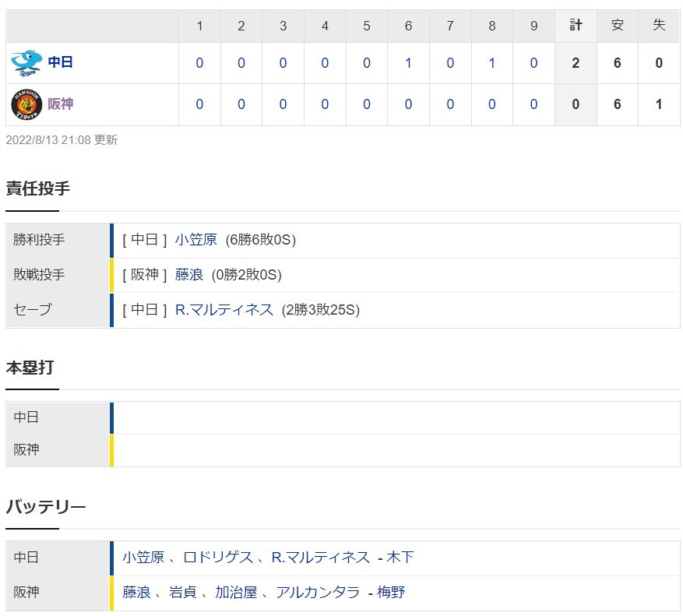This screenshot has width=683, height=616.
Task: Click 阪神 1st inning score of 0
Action: pyautogui.click(x=199, y=104)
